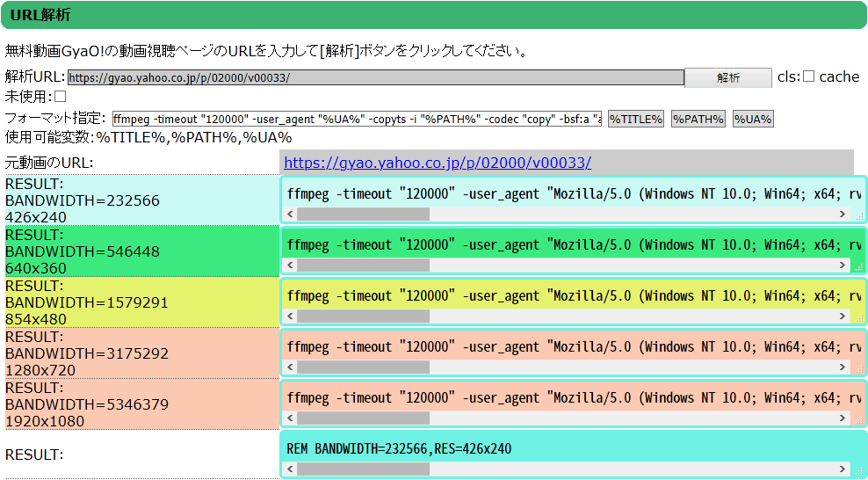Click left scroll arrow in REM BANDWIDTH row
The width and height of the screenshot is (868, 480).
(x=290, y=469)
